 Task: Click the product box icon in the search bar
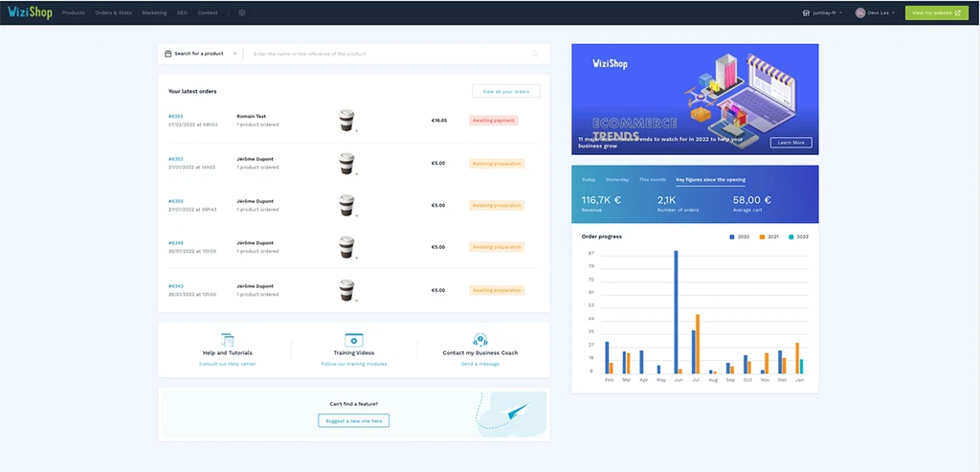click(168, 54)
